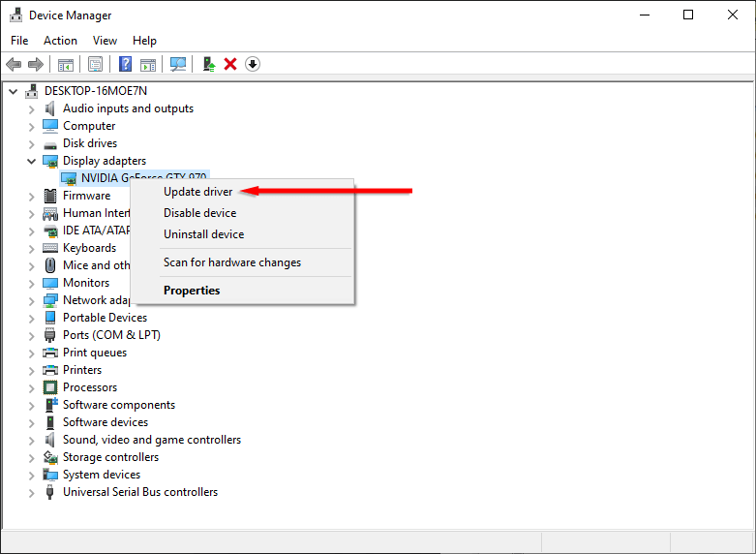The height and width of the screenshot is (554, 756).
Task: Click the Firmware chip icon
Action: 50,196
